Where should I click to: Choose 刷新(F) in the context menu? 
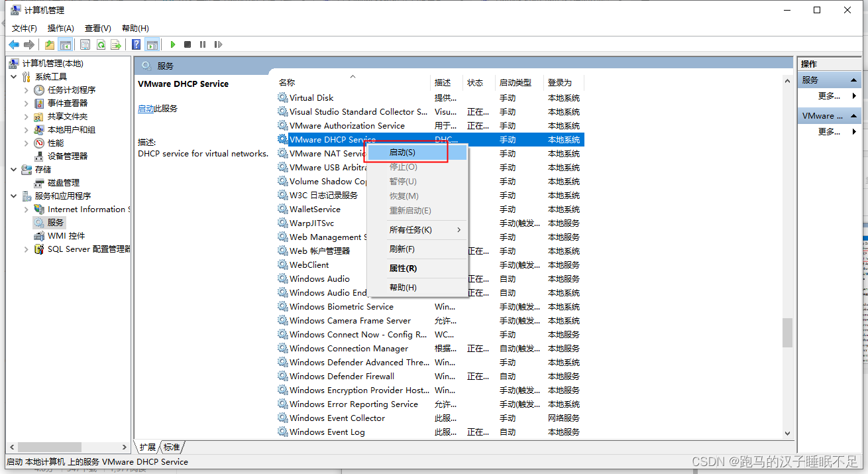417,249
